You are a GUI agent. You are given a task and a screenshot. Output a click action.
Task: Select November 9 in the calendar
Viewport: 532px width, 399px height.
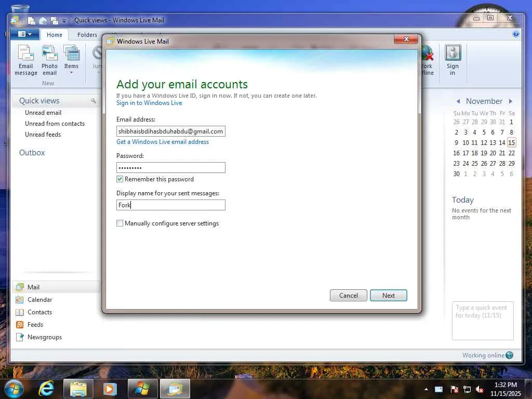pos(456,143)
